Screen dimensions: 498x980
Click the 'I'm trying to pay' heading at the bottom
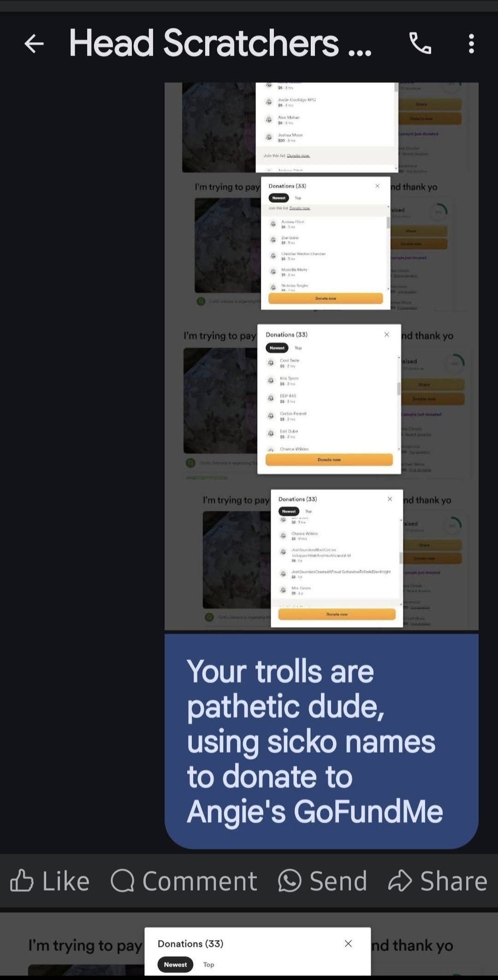point(85,946)
